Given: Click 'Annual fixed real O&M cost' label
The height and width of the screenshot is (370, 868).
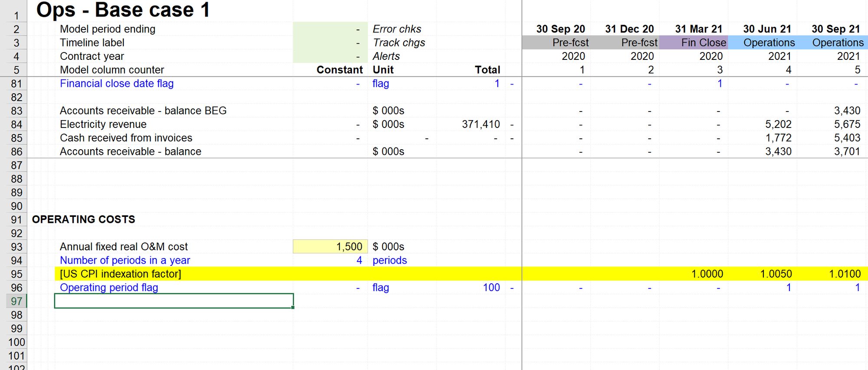Looking at the screenshot, I should (124, 247).
